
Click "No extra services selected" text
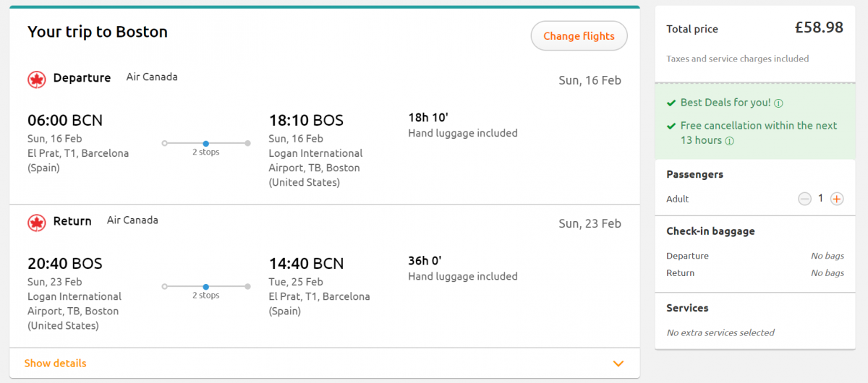click(x=720, y=332)
